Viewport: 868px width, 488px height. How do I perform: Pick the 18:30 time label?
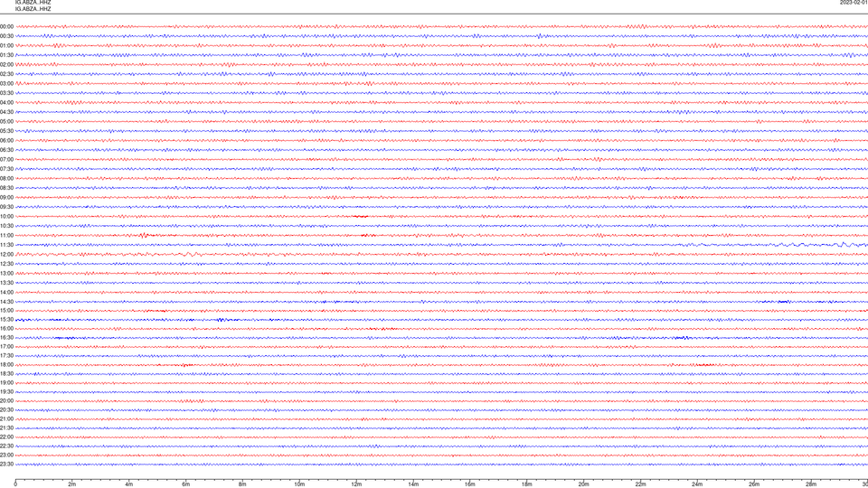coord(6,374)
